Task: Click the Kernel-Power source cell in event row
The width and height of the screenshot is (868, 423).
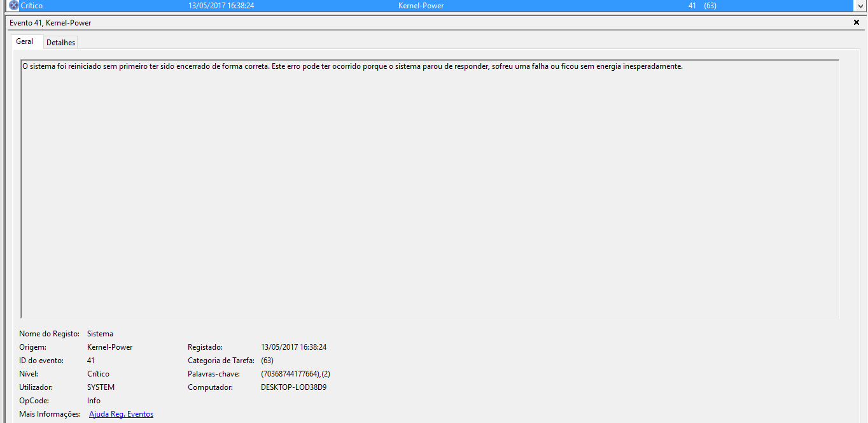Action: [x=421, y=5]
